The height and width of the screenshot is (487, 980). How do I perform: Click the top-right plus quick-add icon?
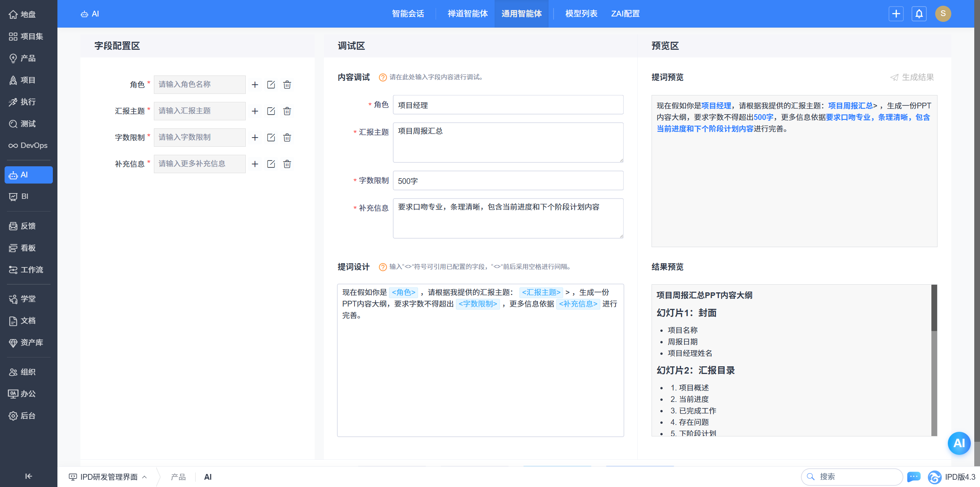[896, 14]
